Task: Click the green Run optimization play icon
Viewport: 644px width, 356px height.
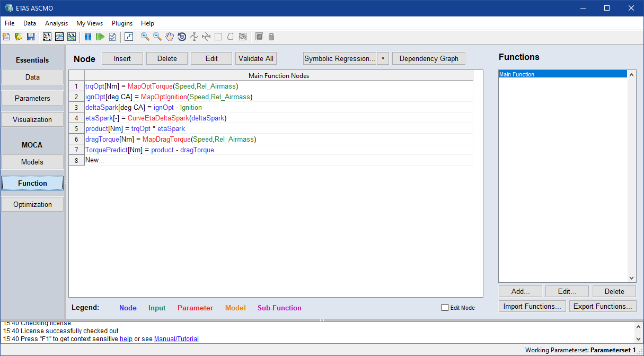Action: coord(100,37)
